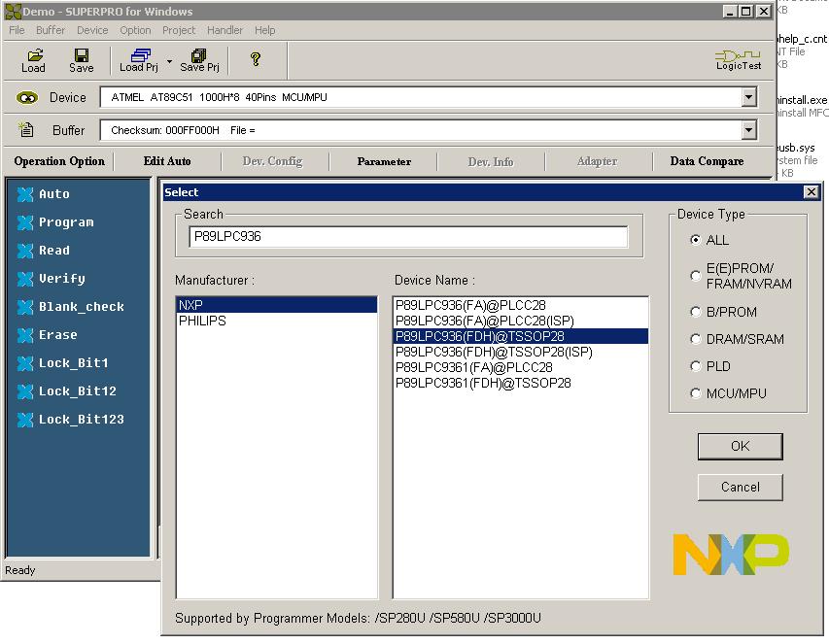The width and height of the screenshot is (829, 644).
Task: Select P89LPC936(FDH)@TSSOP28 device
Action: [521, 336]
